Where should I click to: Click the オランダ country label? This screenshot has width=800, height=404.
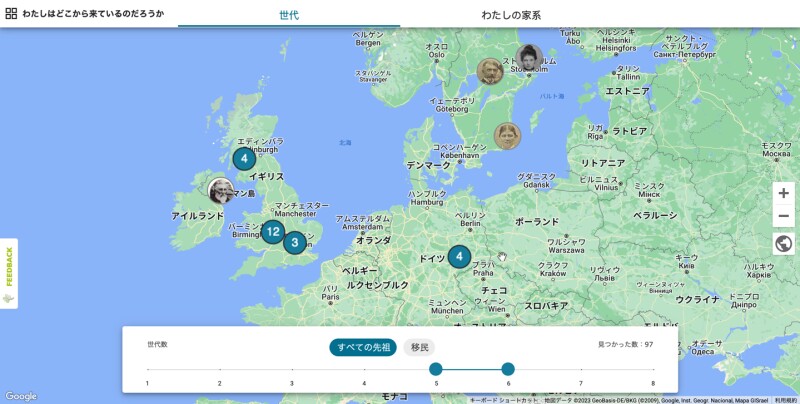(x=373, y=240)
